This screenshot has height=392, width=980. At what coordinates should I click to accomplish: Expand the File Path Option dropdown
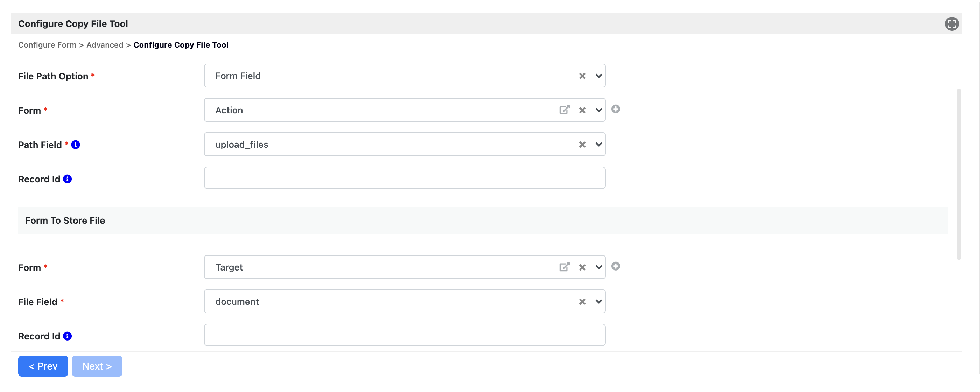pyautogui.click(x=598, y=76)
